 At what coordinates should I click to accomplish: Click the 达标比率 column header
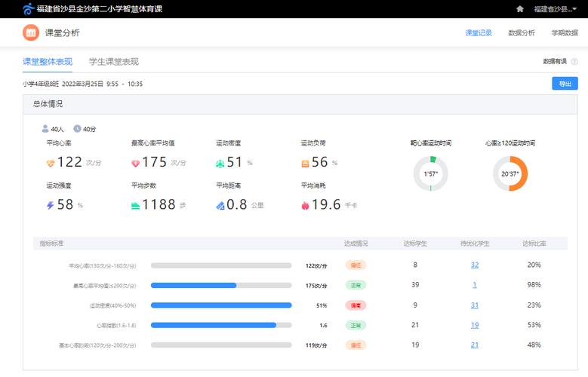534,244
